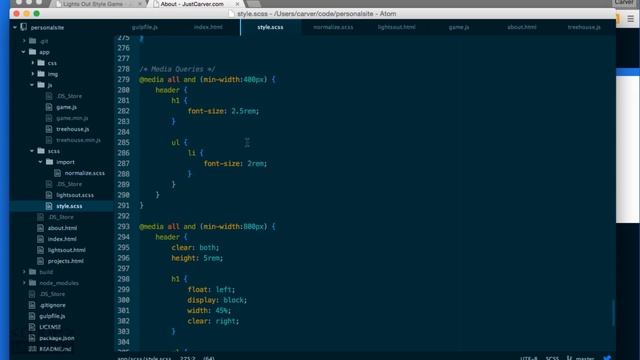Click the scss folder icon
Image resolution: width=640 pixels, height=360 pixels.
[41, 151]
